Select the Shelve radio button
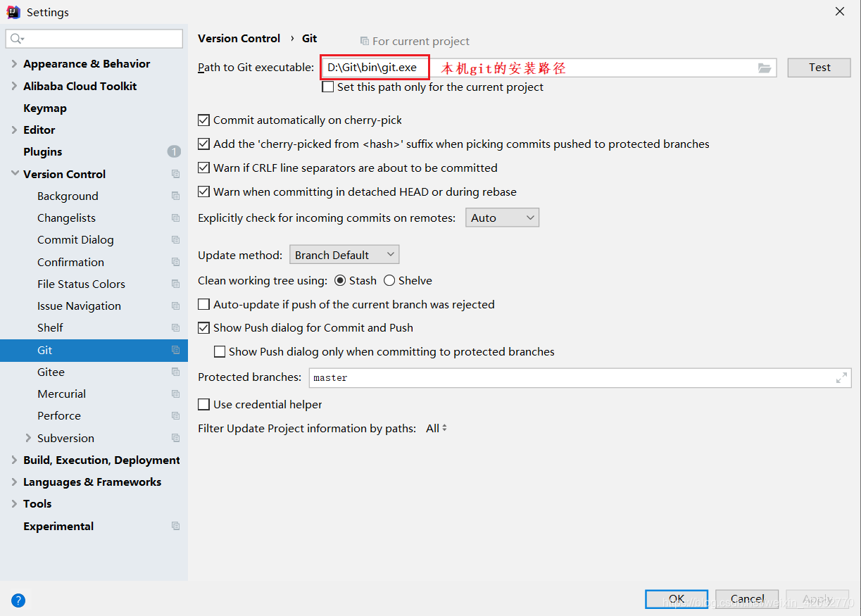 tap(389, 281)
